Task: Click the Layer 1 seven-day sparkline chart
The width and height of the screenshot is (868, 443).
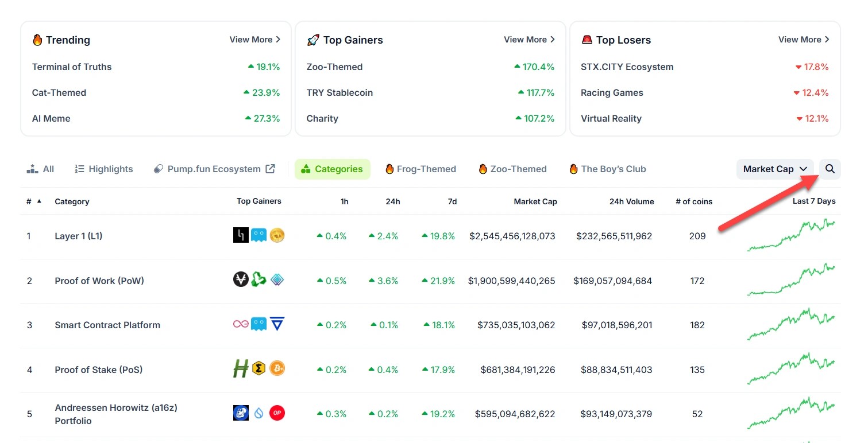Action: [x=790, y=235]
